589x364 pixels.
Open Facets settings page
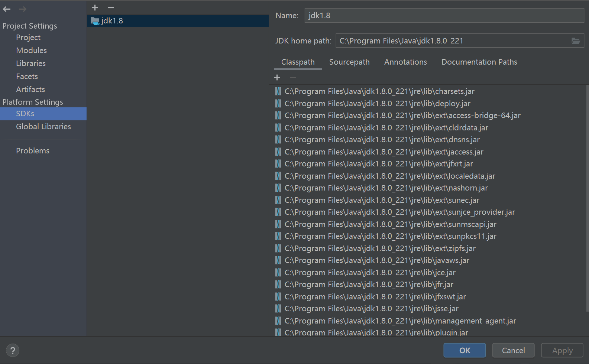pyautogui.click(x=43, y=77)
